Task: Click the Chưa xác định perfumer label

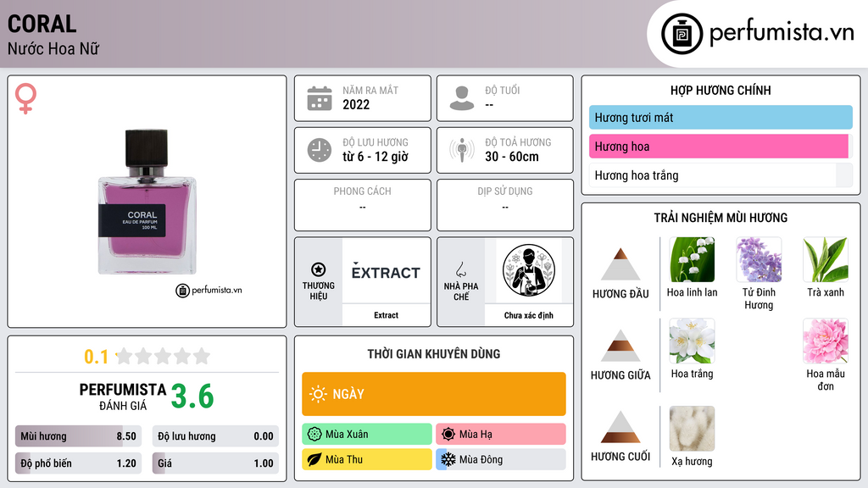Action: (x=529, y=315)
